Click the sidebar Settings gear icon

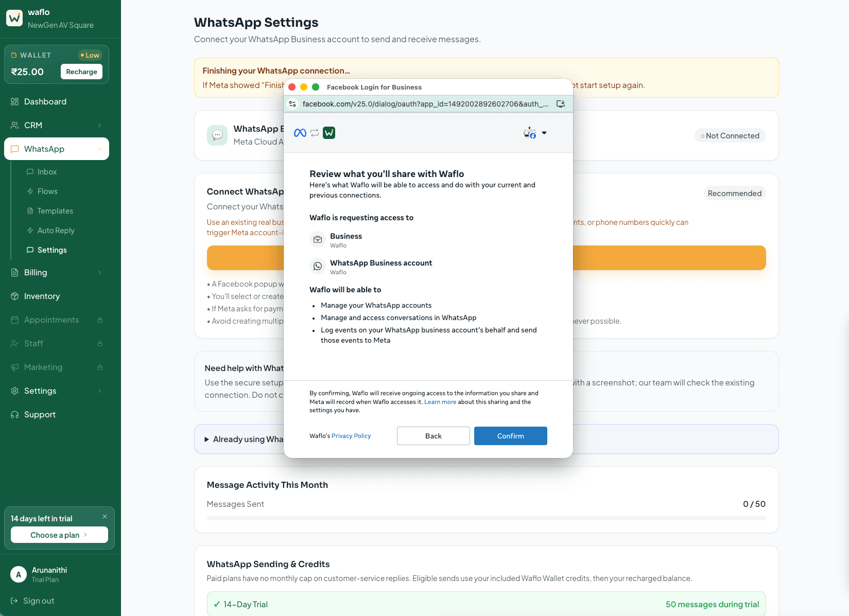(x=15, y=391)
